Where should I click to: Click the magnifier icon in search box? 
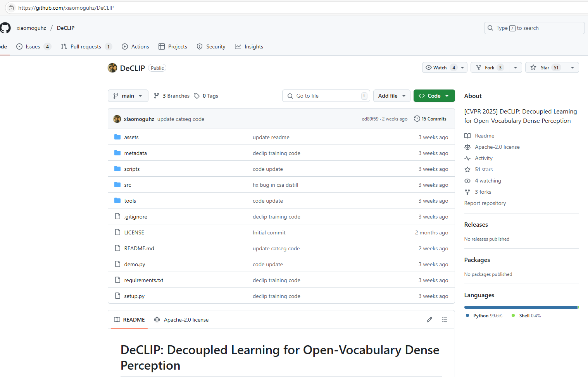coord(490,28)
